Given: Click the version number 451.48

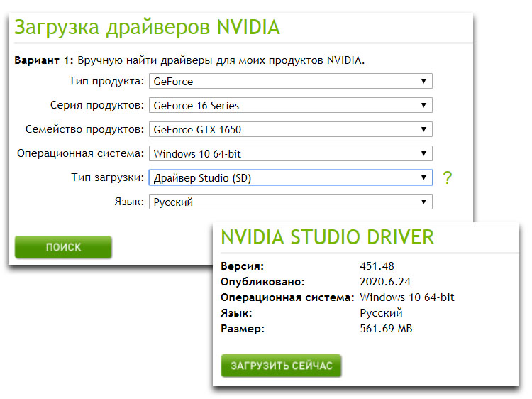Looking at the screenshot, I should [x=377, y=266].
